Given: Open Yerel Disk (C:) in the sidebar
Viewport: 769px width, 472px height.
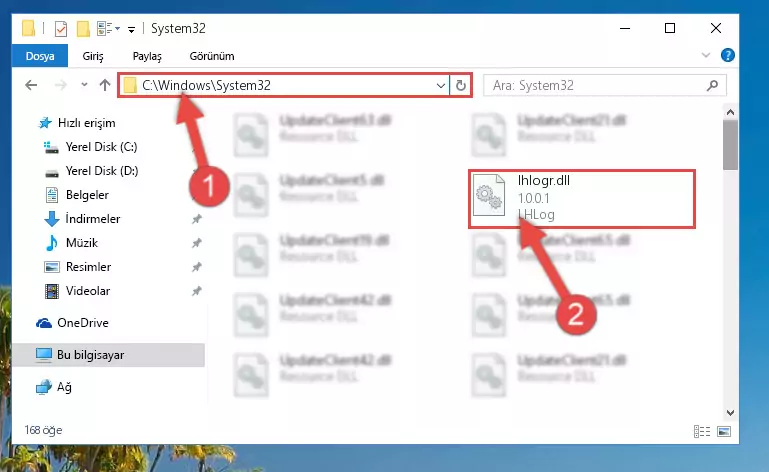Looking at the screenshot, I should pos(101,147).
